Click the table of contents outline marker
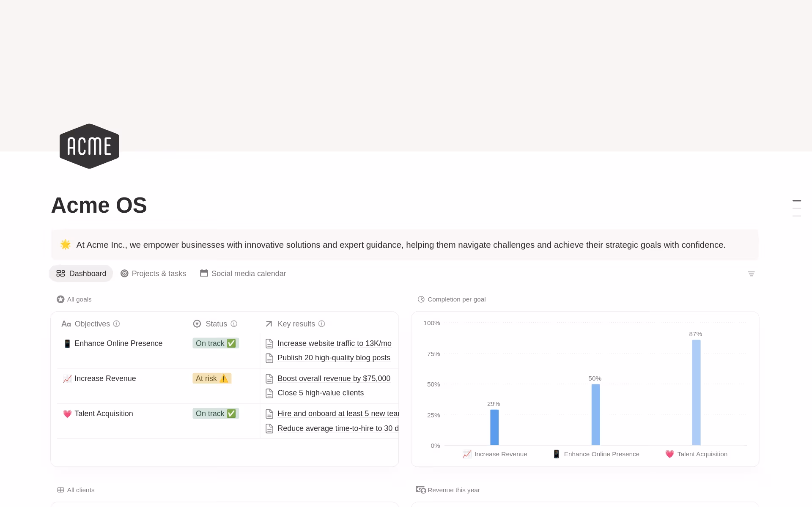Viewport: 812px width, 507px height. (796, 201)
